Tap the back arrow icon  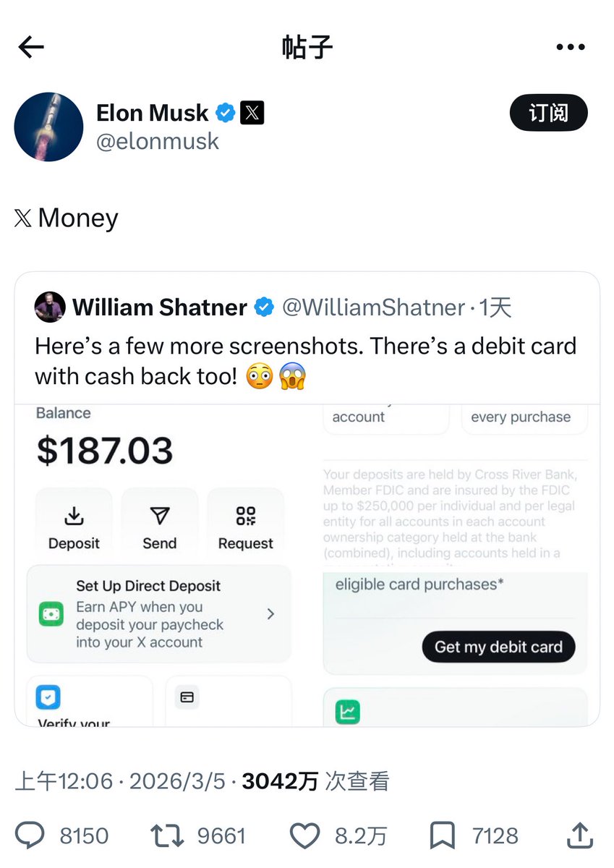[x=31, y=48]
